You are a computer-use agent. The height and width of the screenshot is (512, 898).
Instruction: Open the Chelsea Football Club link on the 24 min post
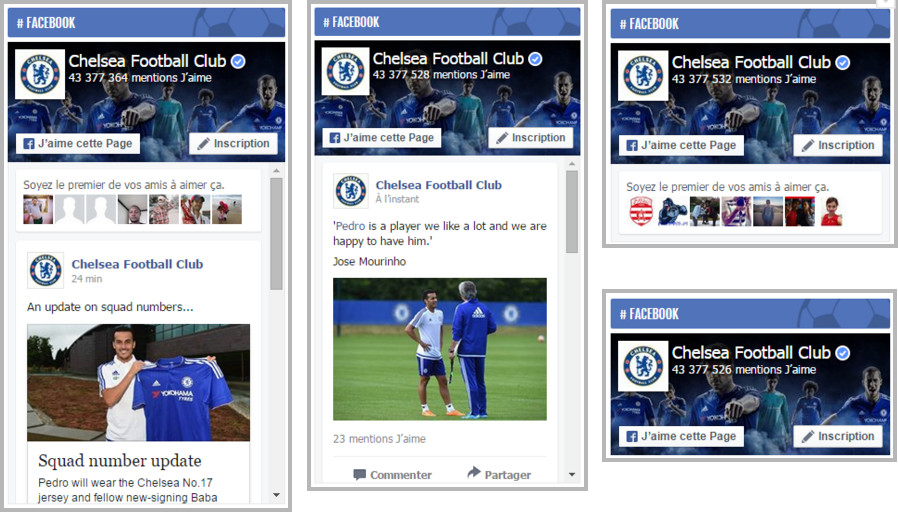tap(137, 264)
